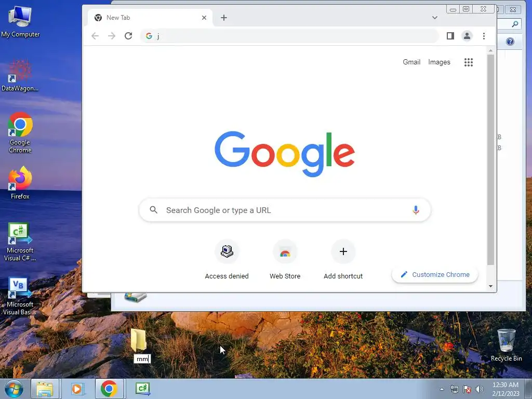Open Windows Explorer from the taskbar
532x399 pixels.
point(45,389)
